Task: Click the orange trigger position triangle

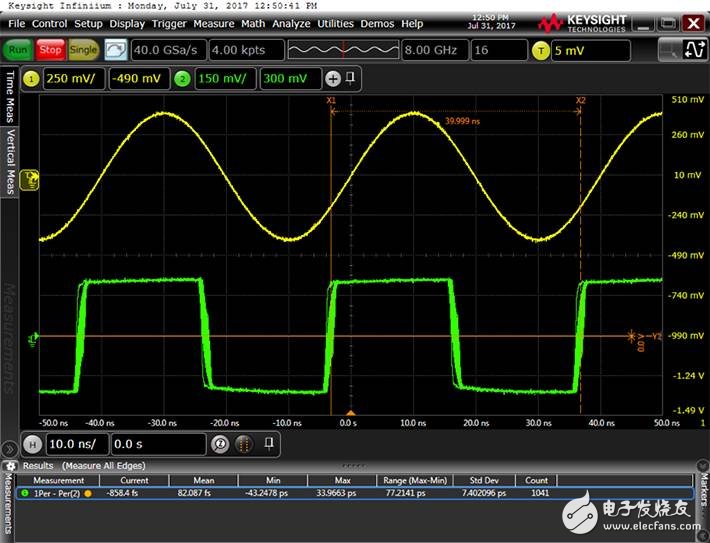Action: [x=350, y=413]
